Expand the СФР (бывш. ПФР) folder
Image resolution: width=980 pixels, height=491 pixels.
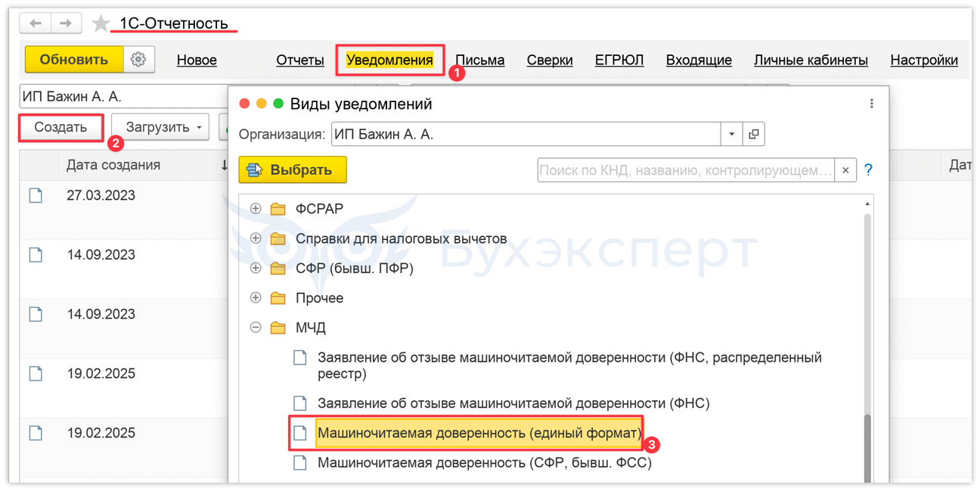coord(256,268)
